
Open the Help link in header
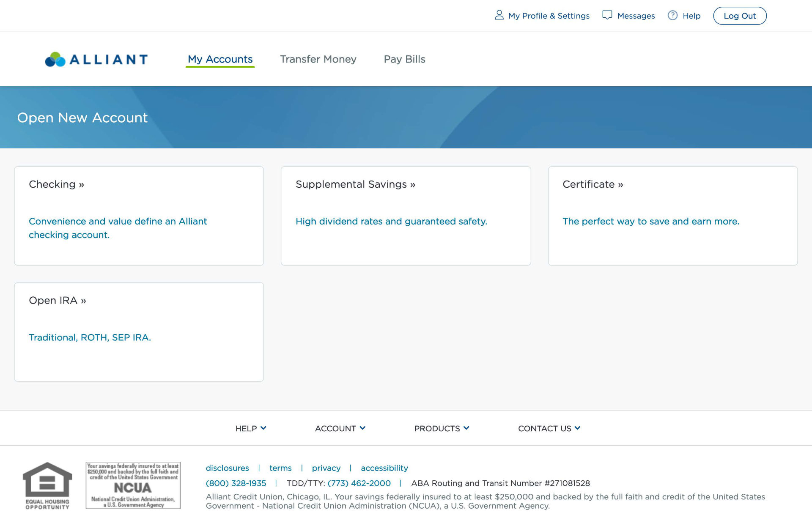[691, 16]
